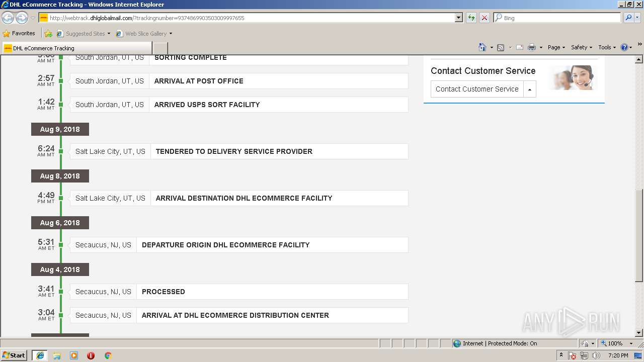644x362 pixels.
Task: Click the PROCESSED status entry
Action: point(239,292)
